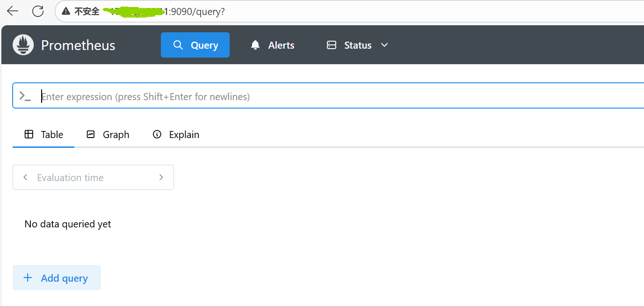
Task: Step evaluation time backward with left chevron
Action: (x=25, y=177)
